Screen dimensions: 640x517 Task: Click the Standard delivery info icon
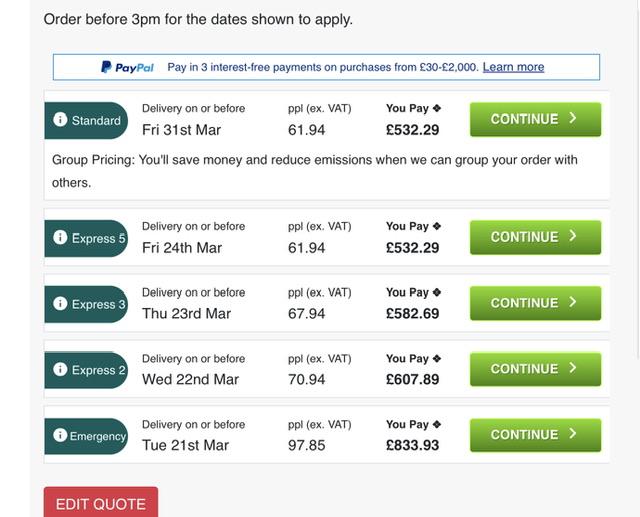pos(61,121)
